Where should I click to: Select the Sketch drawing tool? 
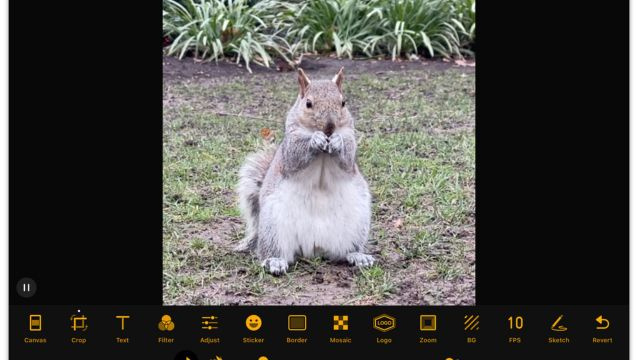559,328
